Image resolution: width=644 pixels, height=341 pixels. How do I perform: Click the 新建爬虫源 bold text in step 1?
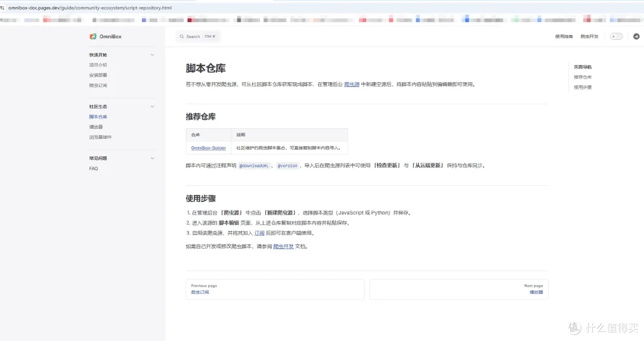coord(280,213)
